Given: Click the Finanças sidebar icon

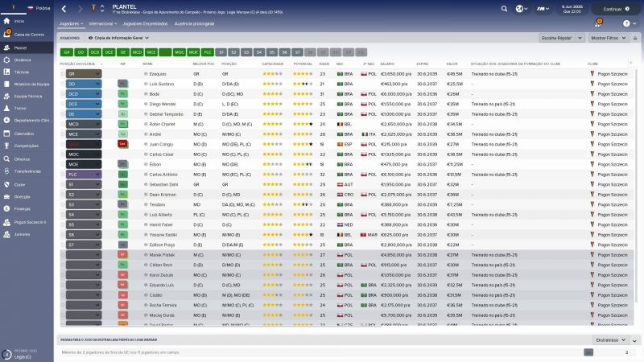Looking at the screenshot, I should click(6, 208).
